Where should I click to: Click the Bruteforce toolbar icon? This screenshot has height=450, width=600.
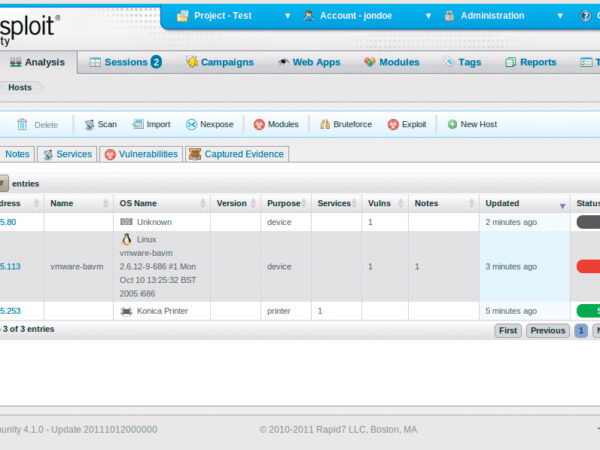[325, 125]
